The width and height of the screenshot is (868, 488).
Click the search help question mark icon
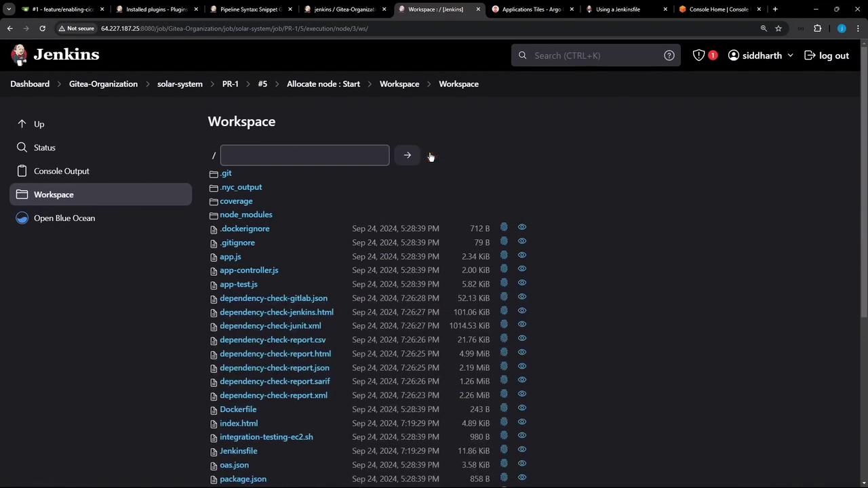[669, 56]
